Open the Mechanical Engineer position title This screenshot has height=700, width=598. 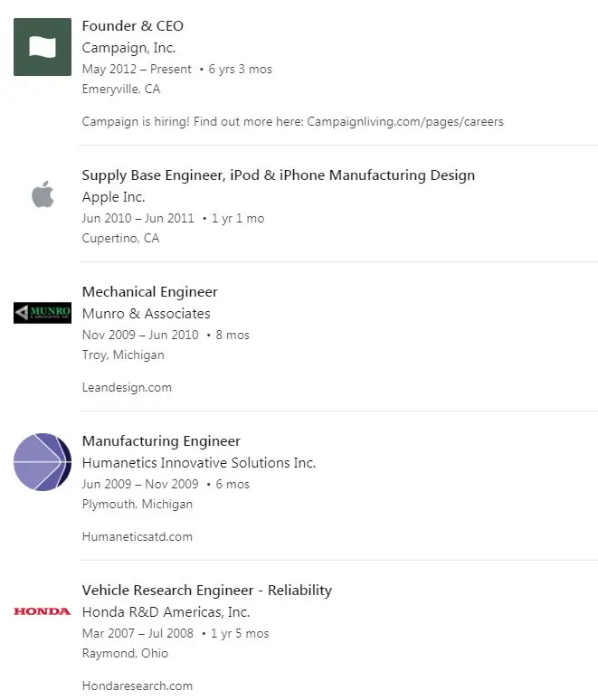[x=149, y=292]
